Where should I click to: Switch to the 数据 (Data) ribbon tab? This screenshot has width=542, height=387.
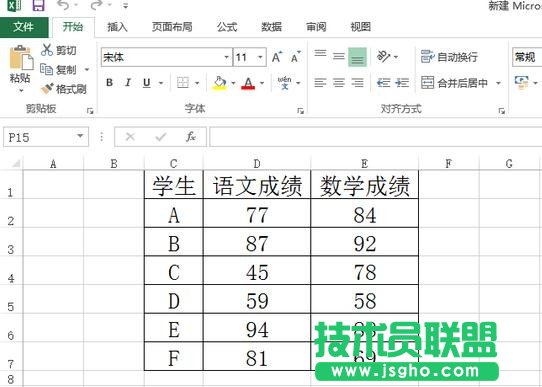[271, 27]
